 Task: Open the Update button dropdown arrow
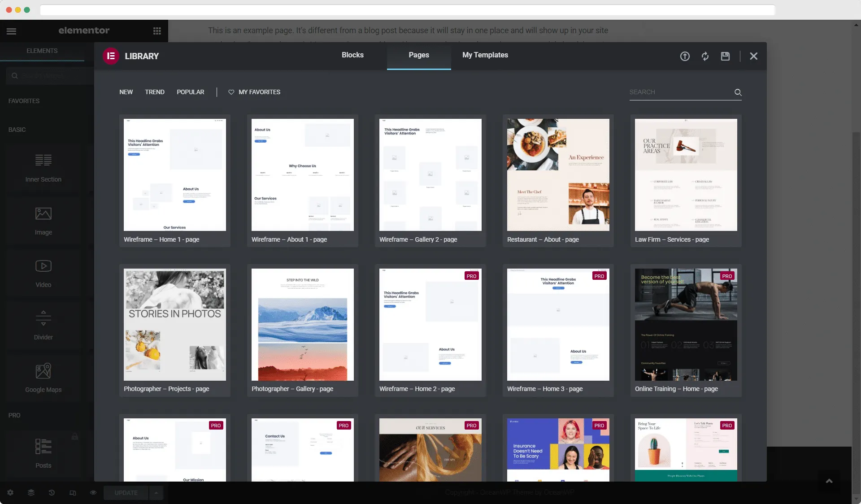(156, 493)
